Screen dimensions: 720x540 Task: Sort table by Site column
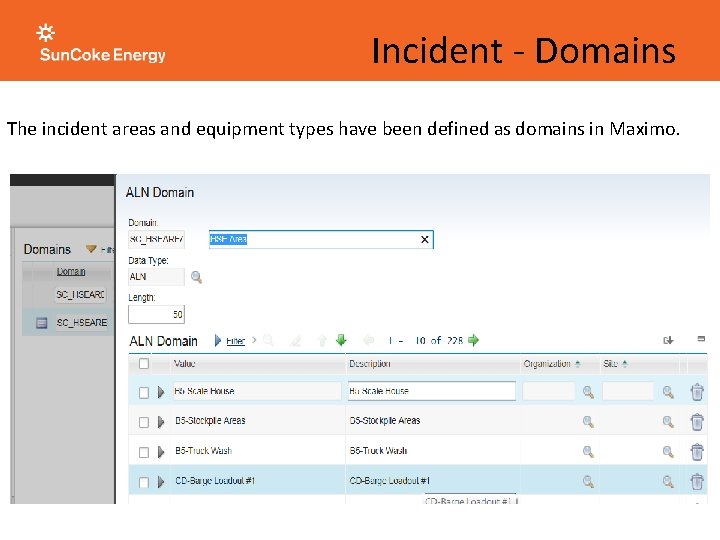click(x=615, y=364)
